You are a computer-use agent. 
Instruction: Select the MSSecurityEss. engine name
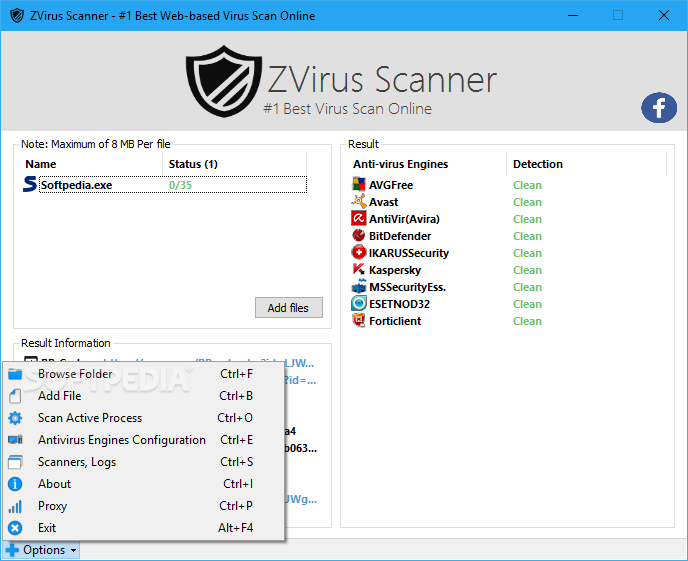tap(407, 287)
